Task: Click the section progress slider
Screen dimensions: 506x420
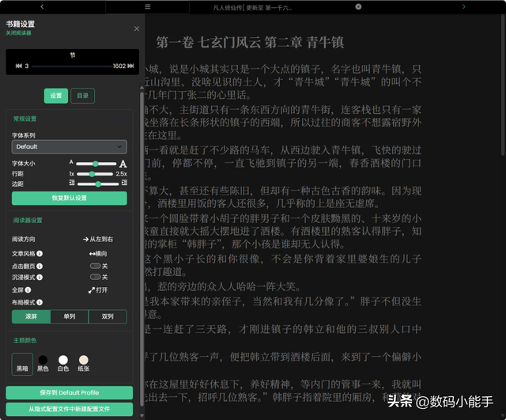Action: (72, 66)
